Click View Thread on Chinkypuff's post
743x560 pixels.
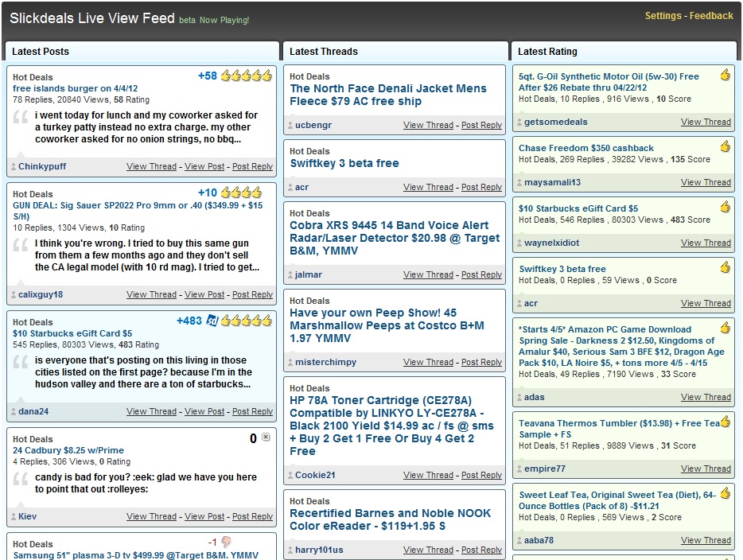tap(151, 166)
